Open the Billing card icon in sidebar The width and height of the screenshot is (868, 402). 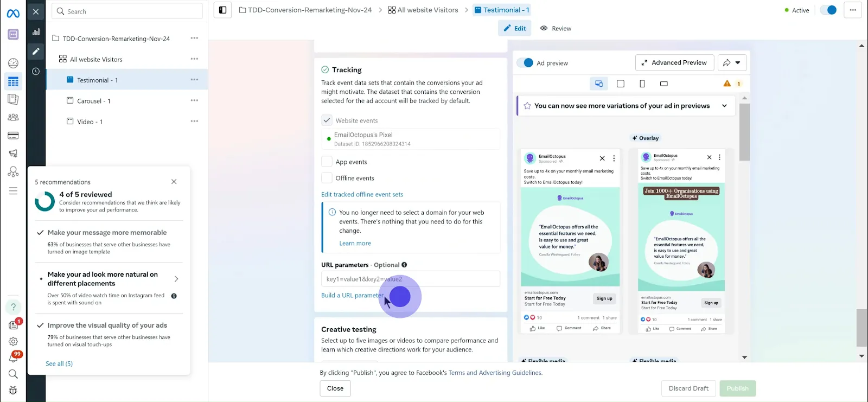click(13, 136)
